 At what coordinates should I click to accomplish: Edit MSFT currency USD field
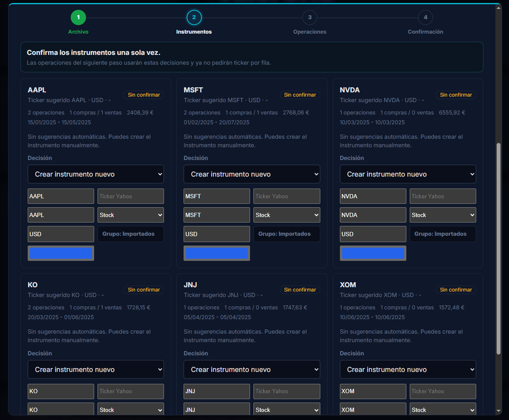click(x=217, y=234)
